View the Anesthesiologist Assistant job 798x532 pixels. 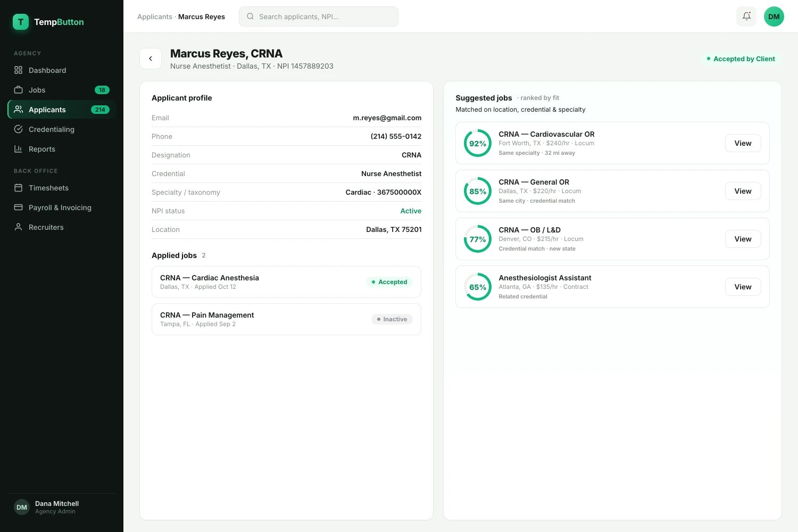point(743,287)
